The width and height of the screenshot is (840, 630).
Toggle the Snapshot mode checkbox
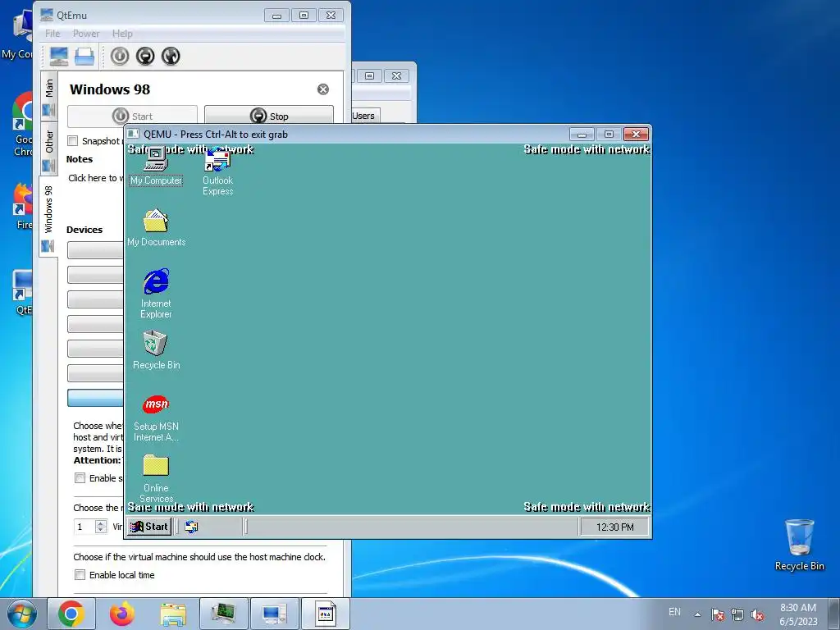tap(73, 141)
